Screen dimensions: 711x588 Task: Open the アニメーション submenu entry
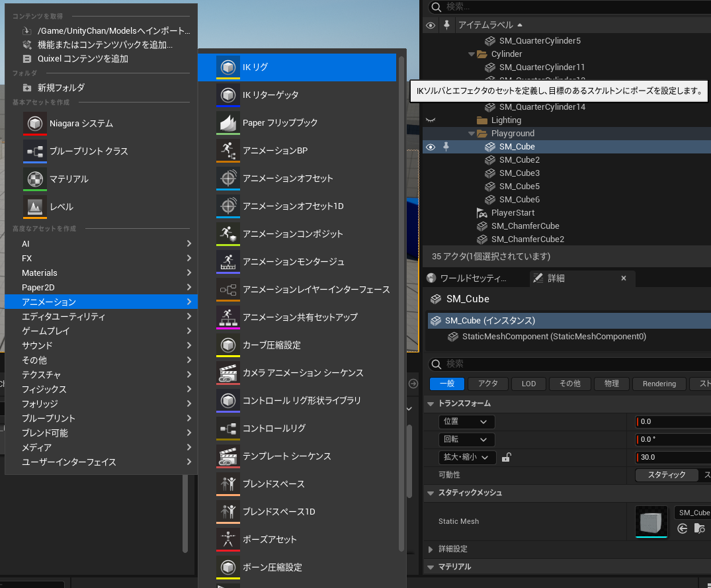(101, 302)
